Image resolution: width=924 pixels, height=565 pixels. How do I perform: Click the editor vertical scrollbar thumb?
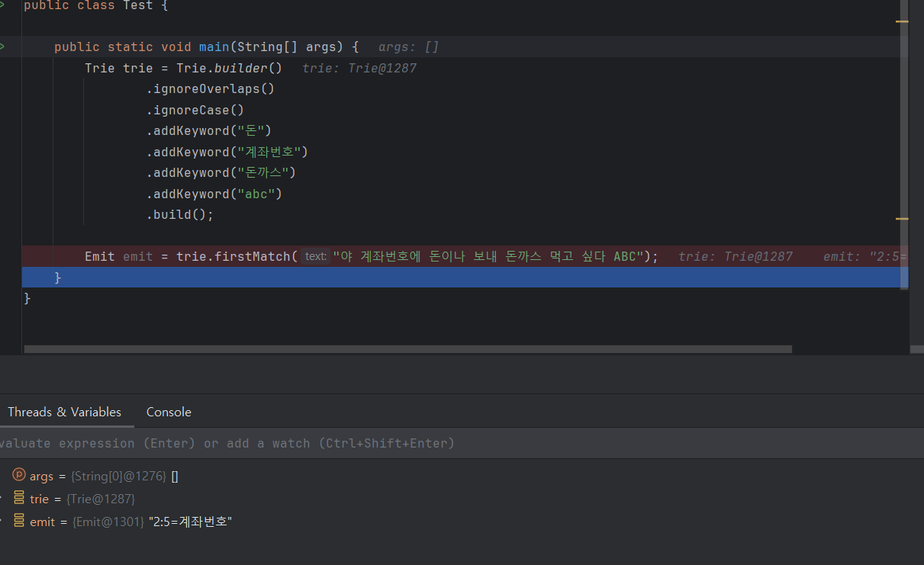pos(903,145)
